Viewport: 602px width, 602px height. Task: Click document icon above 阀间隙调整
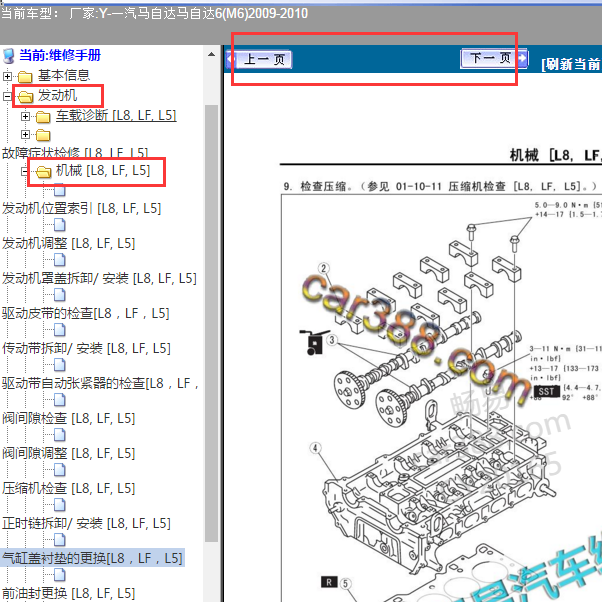[x=60, y=435]
